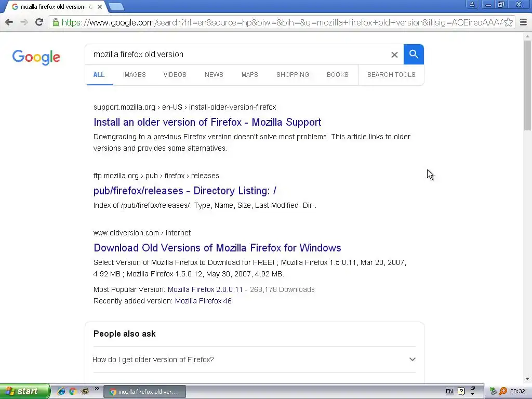The height and width of the screenshot is (399, 532).
Task: Click the Downgrading to a previous Firefox snippet
Action: (x=252, y=142)
